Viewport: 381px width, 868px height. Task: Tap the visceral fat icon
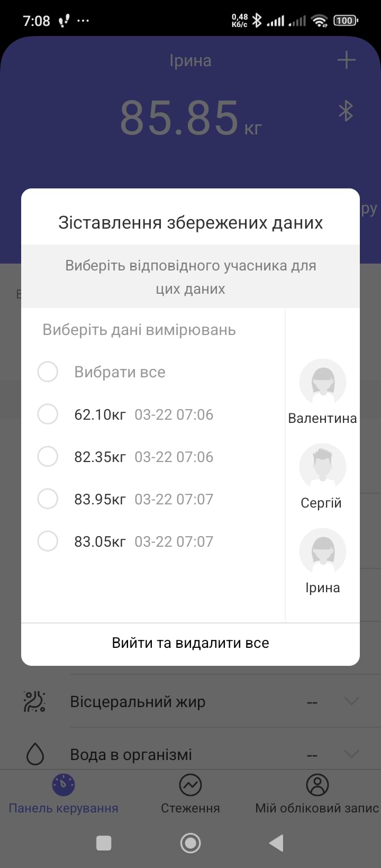click(x=35, y=702)
